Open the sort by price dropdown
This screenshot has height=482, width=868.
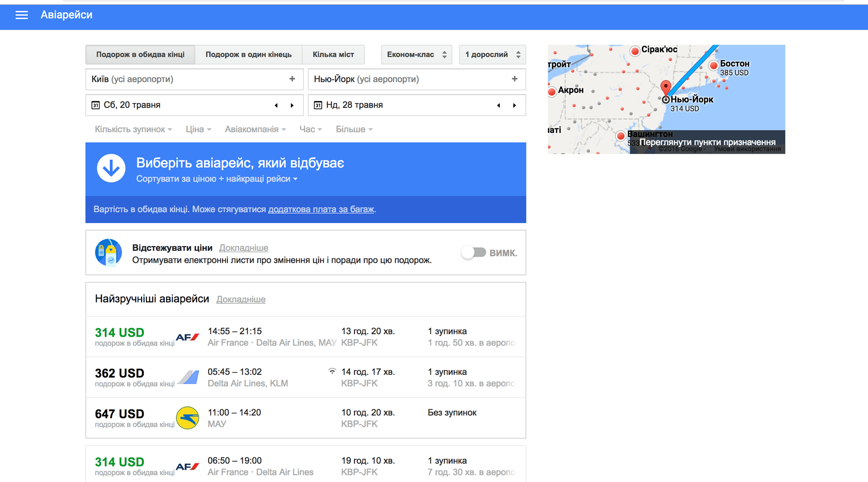click(x=217, y=179)
